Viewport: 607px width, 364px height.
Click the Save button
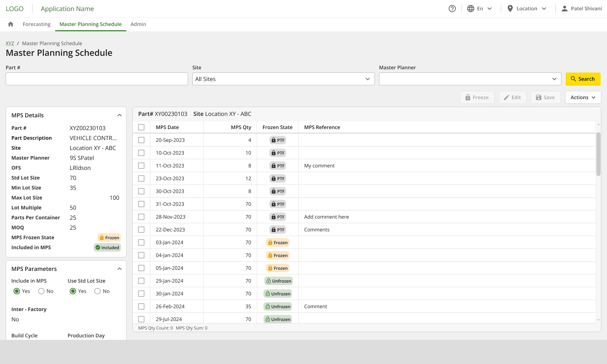pyautogui.click(x=545, y=97)
